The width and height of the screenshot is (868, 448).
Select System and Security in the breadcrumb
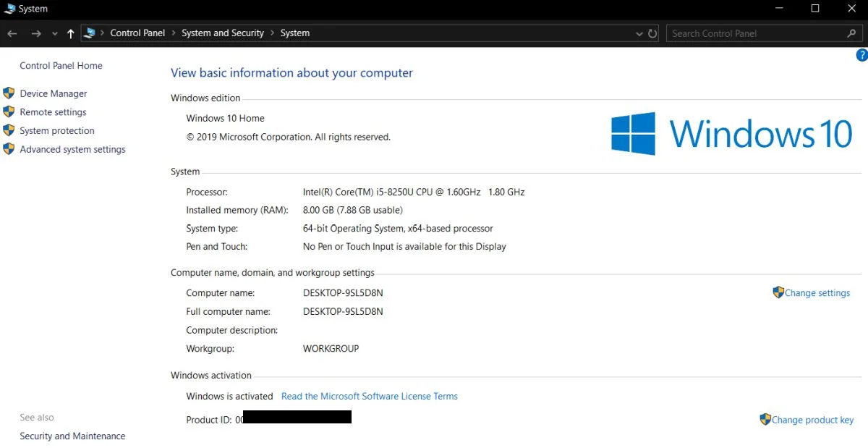pyautogui.click(x=223, y=33)
